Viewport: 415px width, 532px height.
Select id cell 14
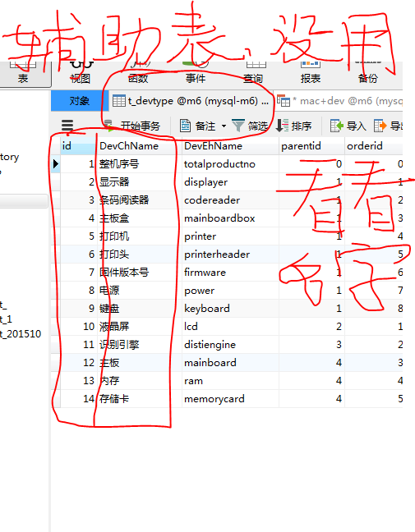pyautogui.click(x=79, y=399)
